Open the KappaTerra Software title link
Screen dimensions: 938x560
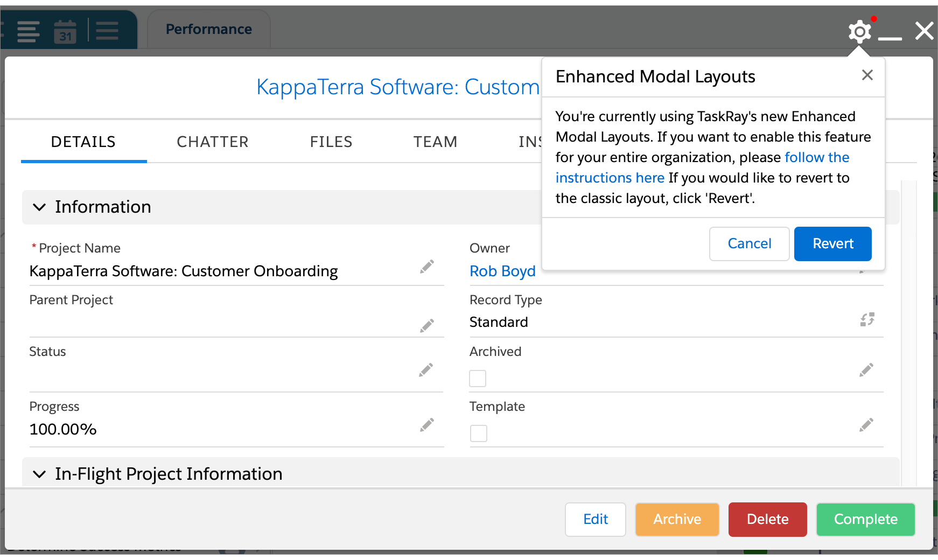point(398,87)
